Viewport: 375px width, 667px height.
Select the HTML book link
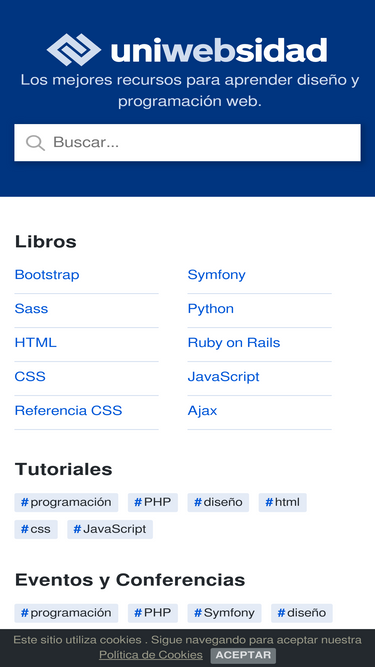35,342
